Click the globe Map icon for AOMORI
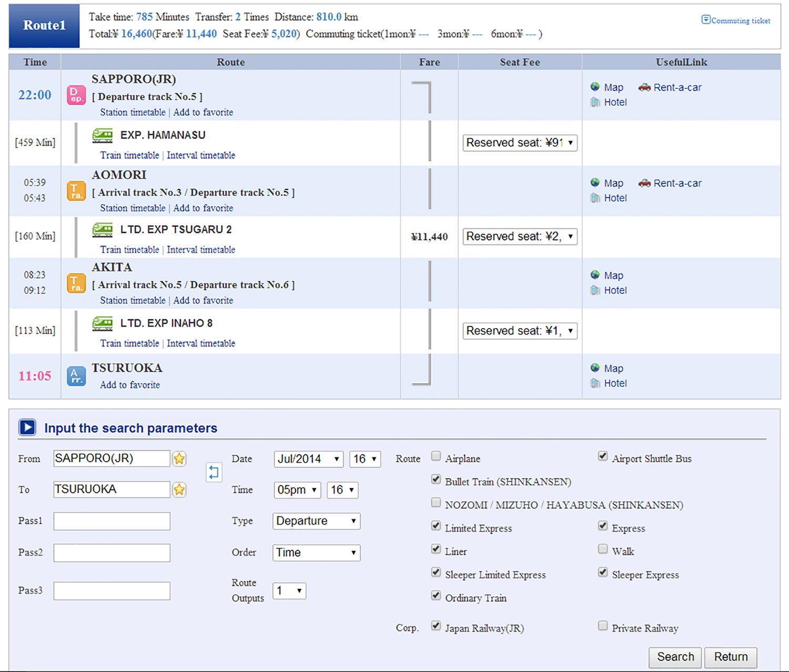 (x=595, y=182)
